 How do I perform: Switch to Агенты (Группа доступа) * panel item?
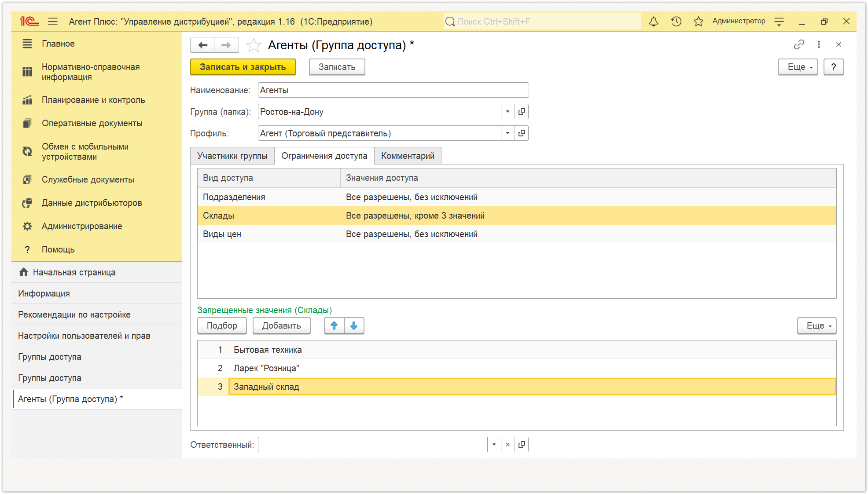pyautogui.click(x=97, y=399)
